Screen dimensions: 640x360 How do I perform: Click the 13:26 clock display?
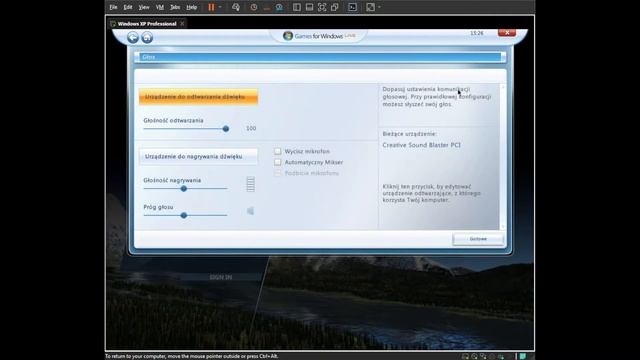click(x=477, y=33)
